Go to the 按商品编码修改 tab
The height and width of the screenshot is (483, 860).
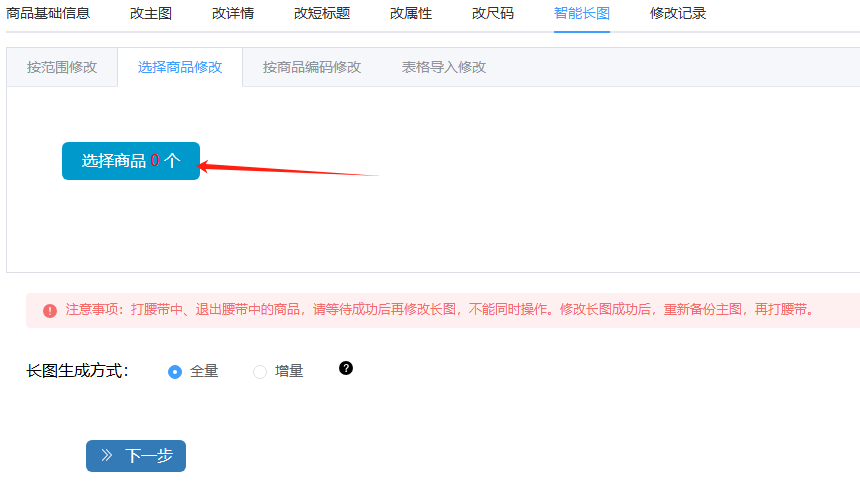312,67
